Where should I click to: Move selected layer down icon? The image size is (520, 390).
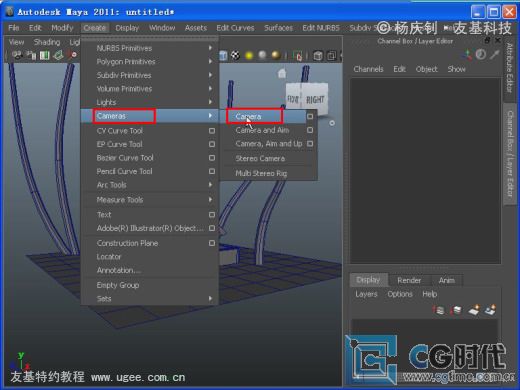tap(456, 310)
